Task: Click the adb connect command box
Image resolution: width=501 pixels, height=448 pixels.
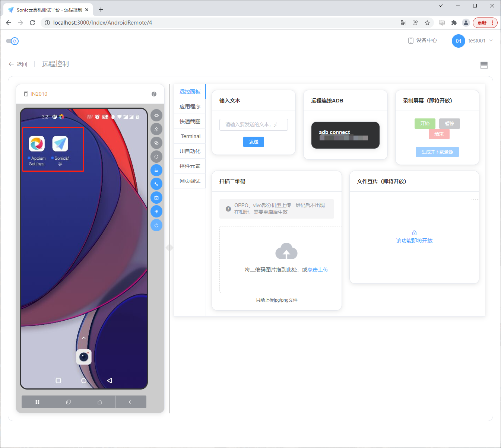Action: 345,135
